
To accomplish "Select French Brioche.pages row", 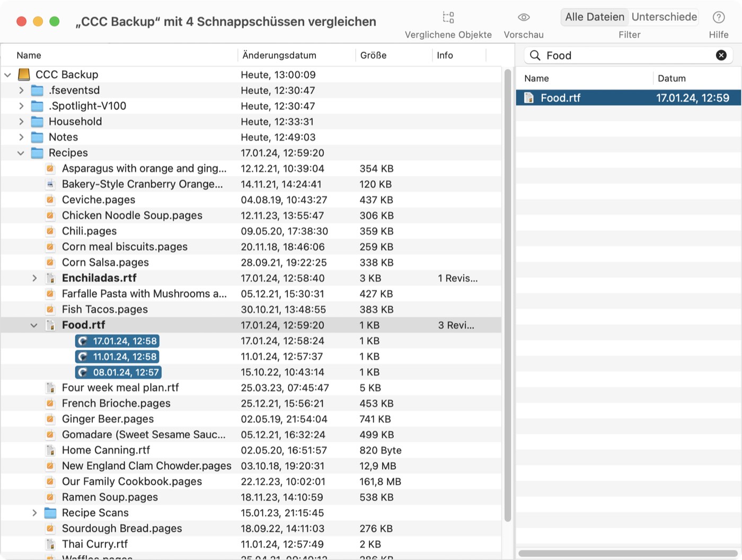I will [x=251, y=403].
